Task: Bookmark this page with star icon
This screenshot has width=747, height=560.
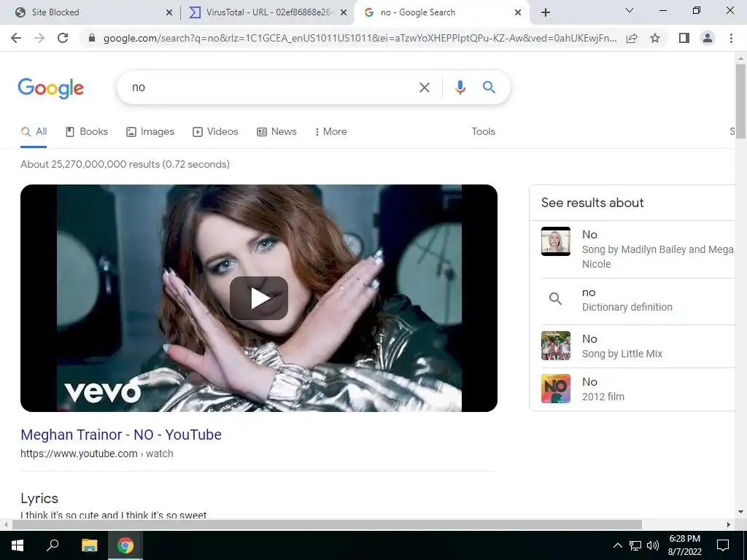Action: tap(655, 38)
